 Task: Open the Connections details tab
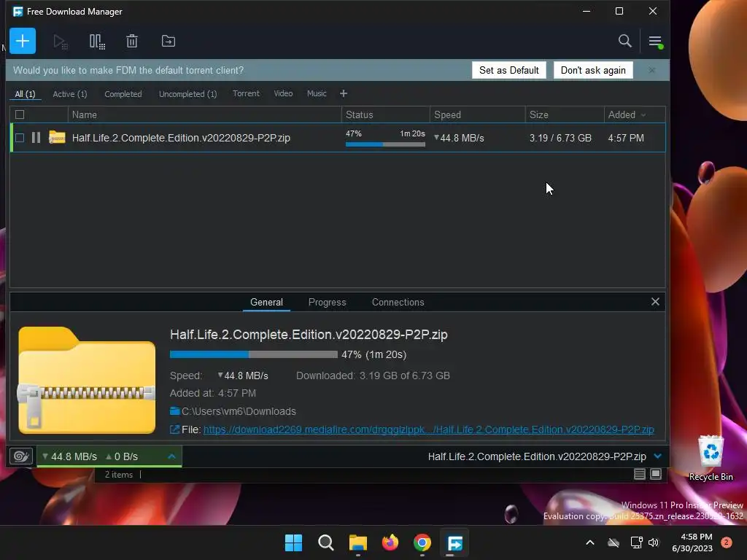point(398,302)
